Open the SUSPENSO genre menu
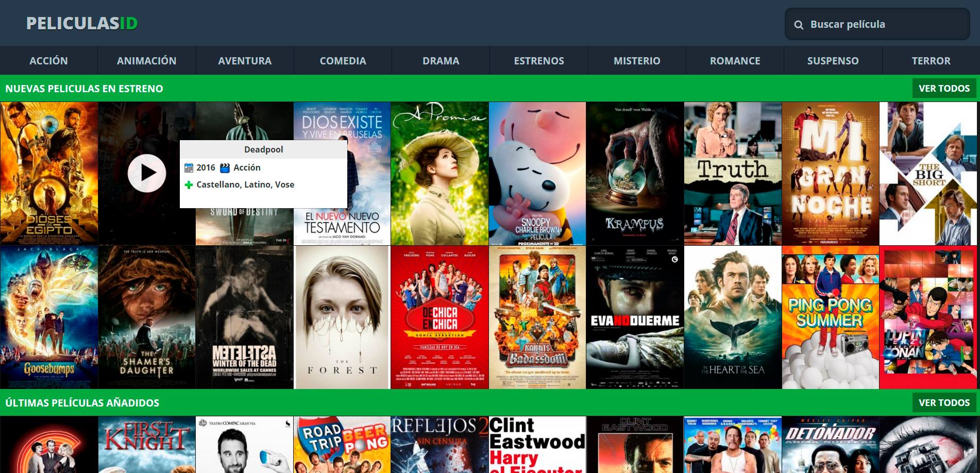The height and width of the screenshot is (473, 980). [x=833, y=61]
